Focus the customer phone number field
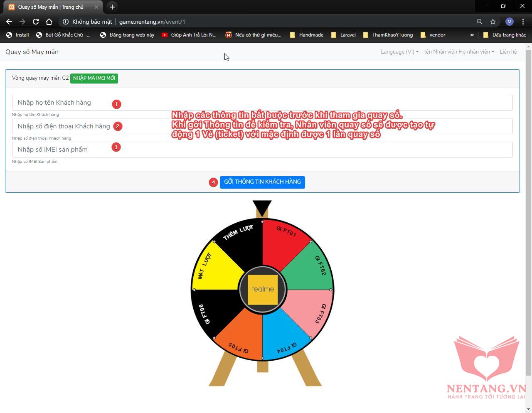 click(262, 126)
